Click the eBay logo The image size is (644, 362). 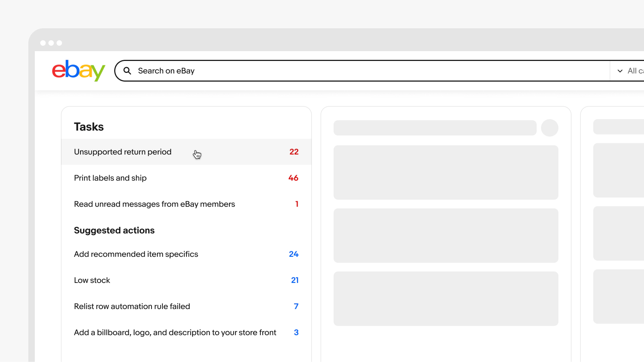click(x=78, y=71)
